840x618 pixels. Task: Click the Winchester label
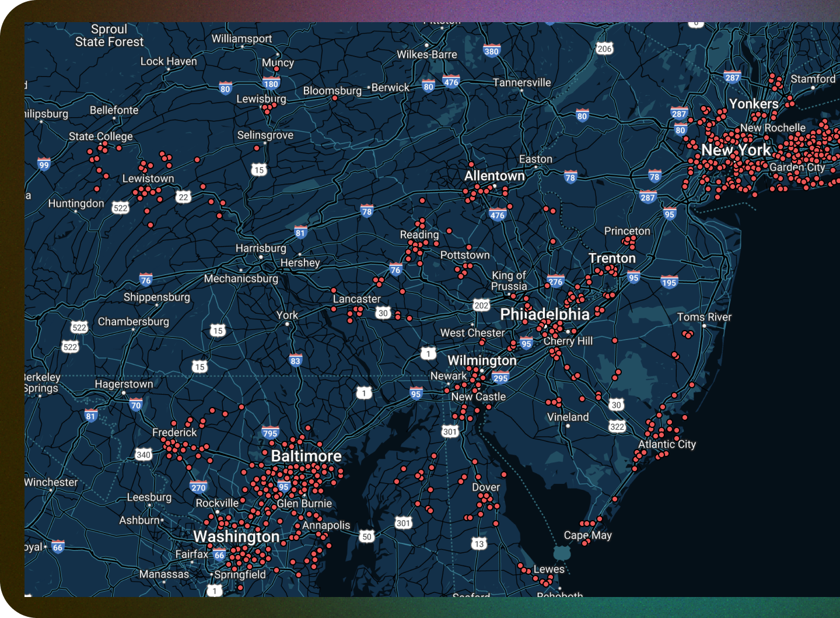coord(51,482)
